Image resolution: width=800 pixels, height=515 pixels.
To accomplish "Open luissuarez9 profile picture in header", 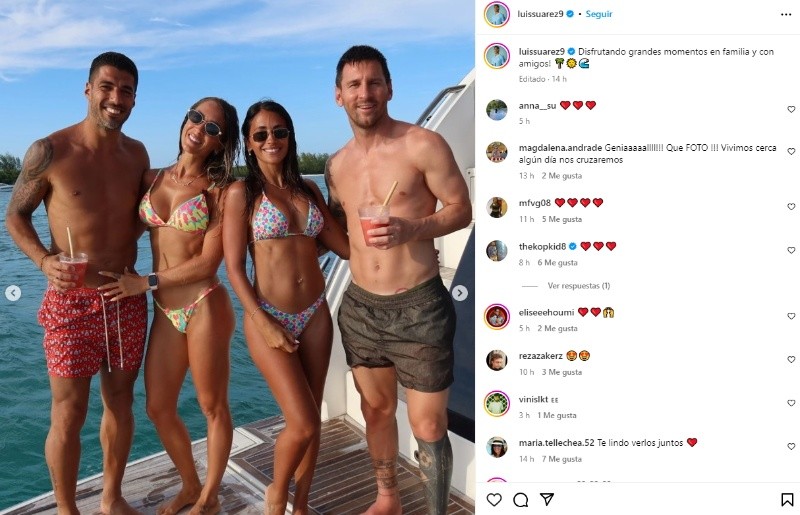I will pos(496,14).
